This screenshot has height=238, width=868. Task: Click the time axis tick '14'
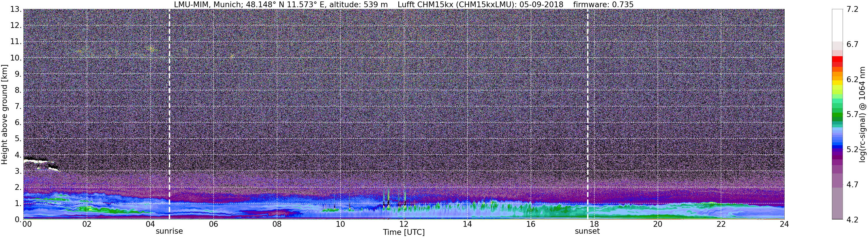pos(467,224)
